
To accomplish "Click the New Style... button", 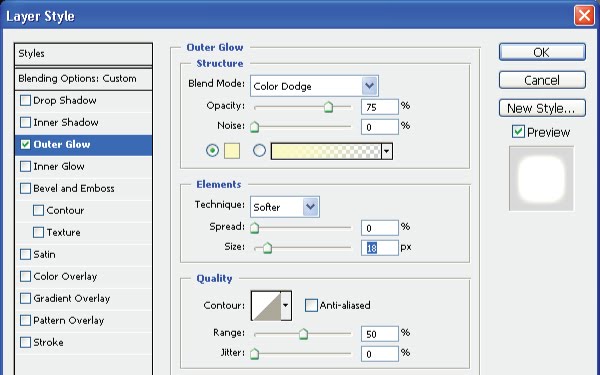I will 542,108.
